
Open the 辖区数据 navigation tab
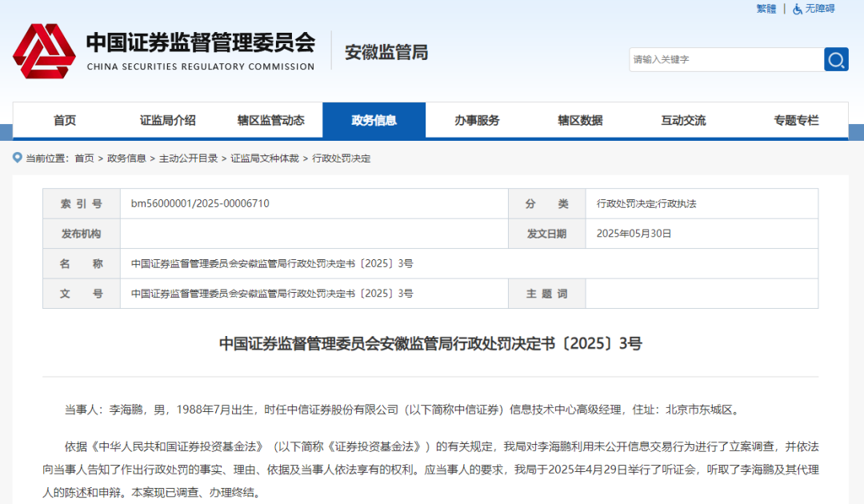[580, 120]
